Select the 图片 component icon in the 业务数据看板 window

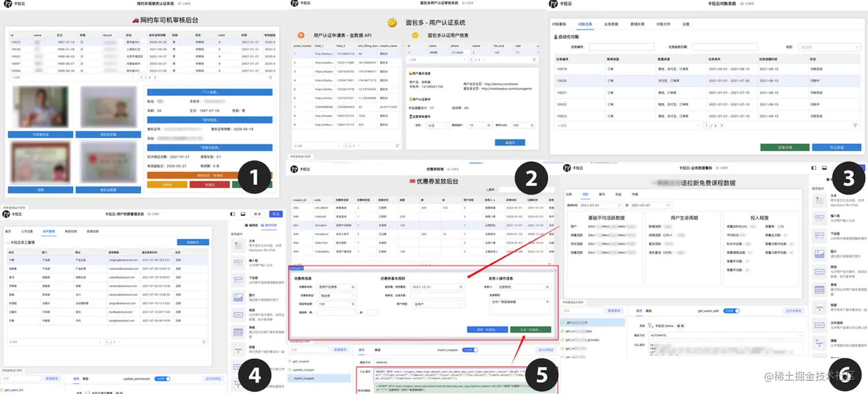tap(819, 253)
